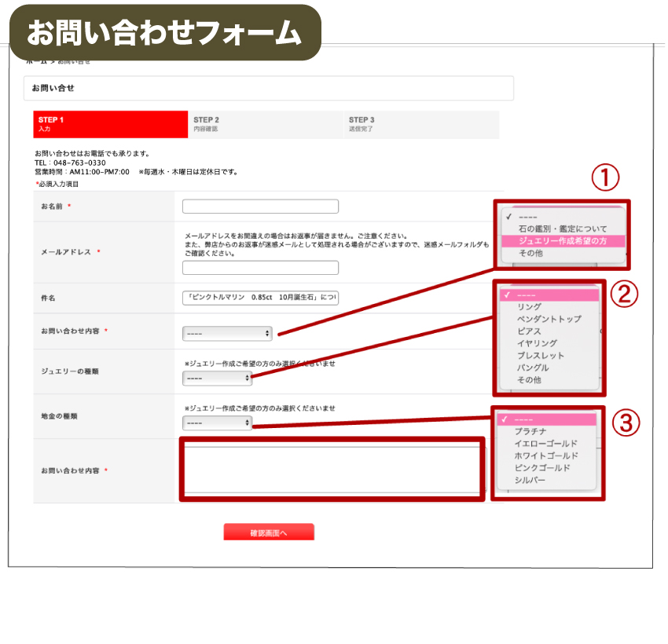The image size is (668, 644).
Task: Choose ピアス option
Action: pos(549,331)
